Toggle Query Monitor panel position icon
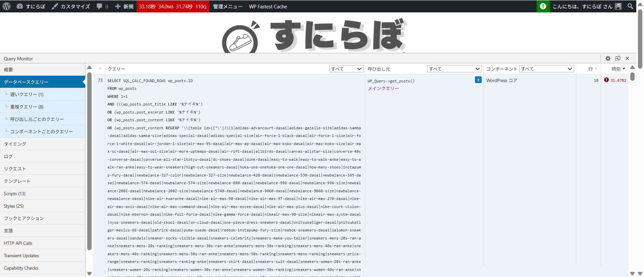Image resolution: width=644 pixels, height=277 pixels. pos(618,58)
